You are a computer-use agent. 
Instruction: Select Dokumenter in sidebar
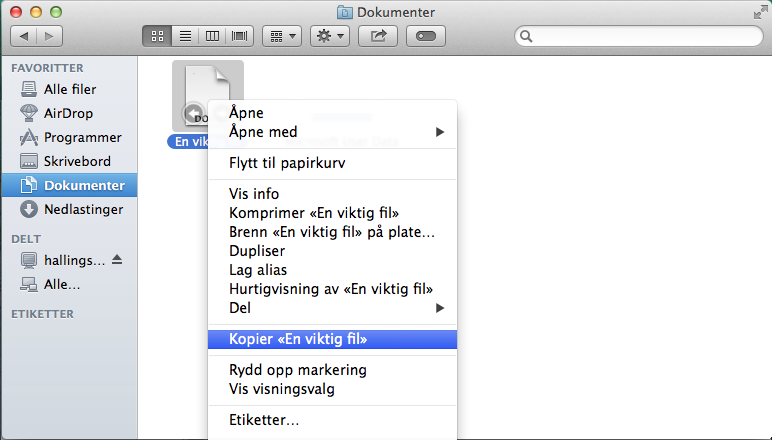pyautogui.click(x=69, y=186)
